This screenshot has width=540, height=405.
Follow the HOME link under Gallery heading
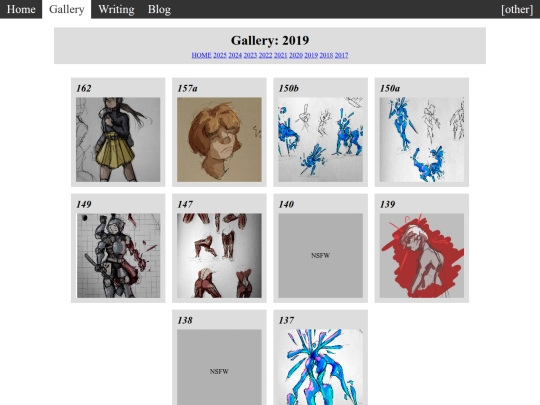point(201,55)
